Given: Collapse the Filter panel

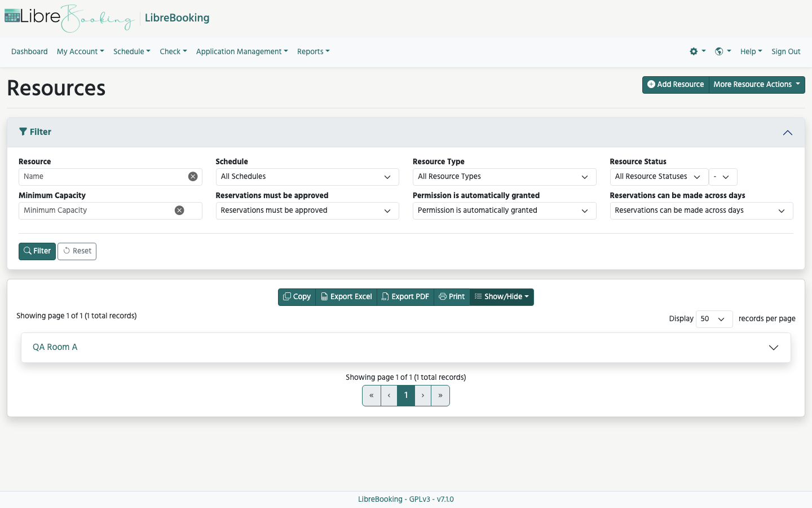Looking at the screenshot, I should click(788, 133).
